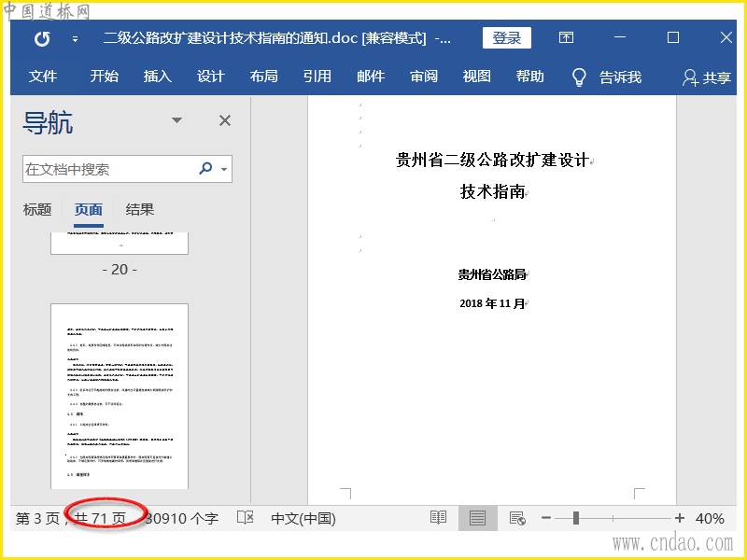Select the page 21 thumbnail
Viewport: 747px width, 560px height.
pyautogui.click(x=120, y=396)
